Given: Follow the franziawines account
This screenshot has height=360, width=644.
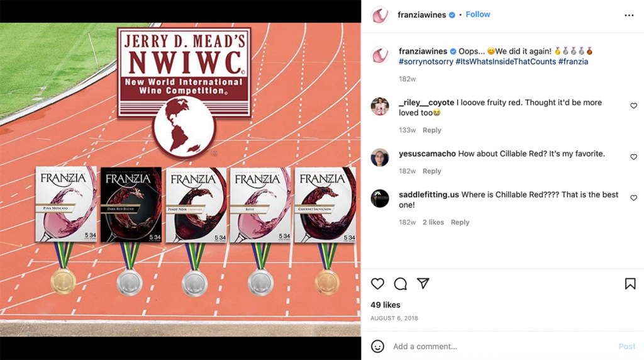Looking at the screenshot, I should 478,14.
